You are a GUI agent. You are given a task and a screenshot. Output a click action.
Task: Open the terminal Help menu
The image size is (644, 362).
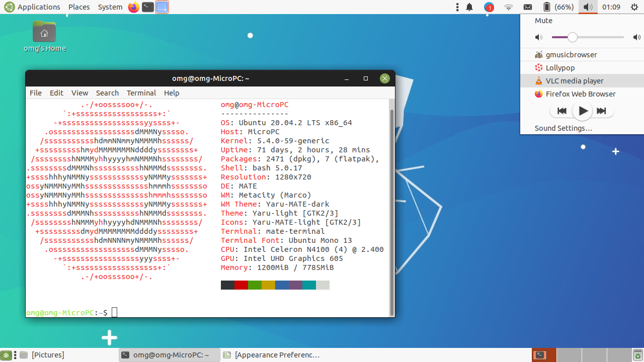(x=172, y=93)
